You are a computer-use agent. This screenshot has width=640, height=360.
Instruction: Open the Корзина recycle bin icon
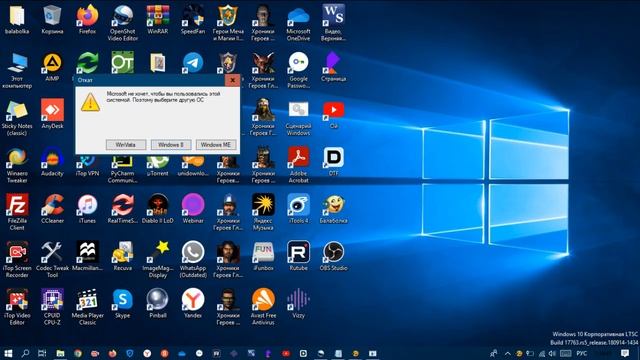point(52,20)
